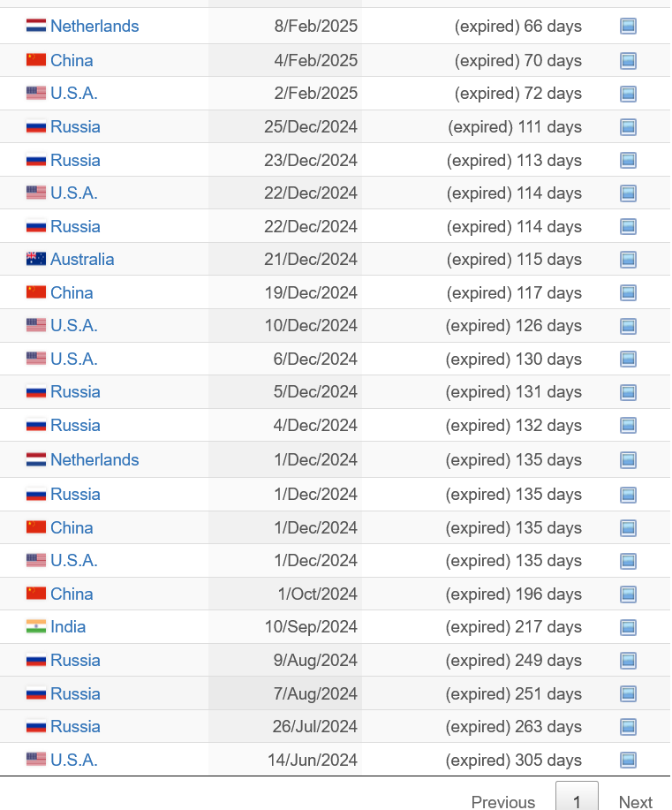Select page 1 in pagination
The height and width of the screenshot is (810, 672).
[577, 798]
